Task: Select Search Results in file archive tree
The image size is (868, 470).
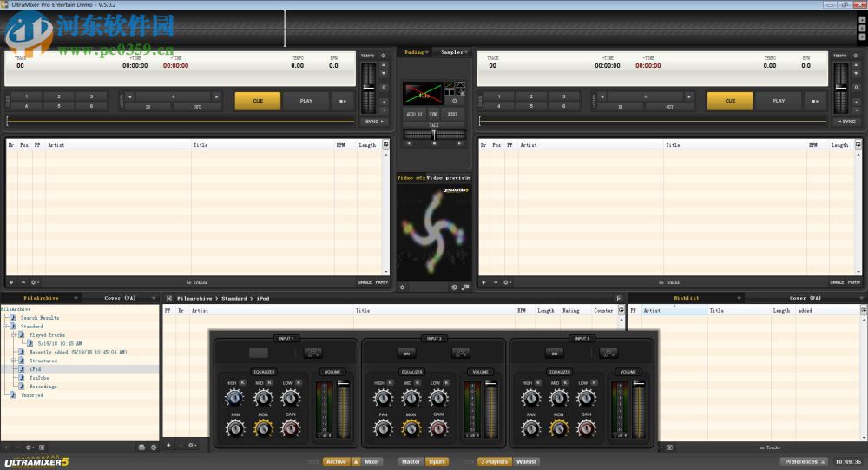Action: tap(39, 318)
